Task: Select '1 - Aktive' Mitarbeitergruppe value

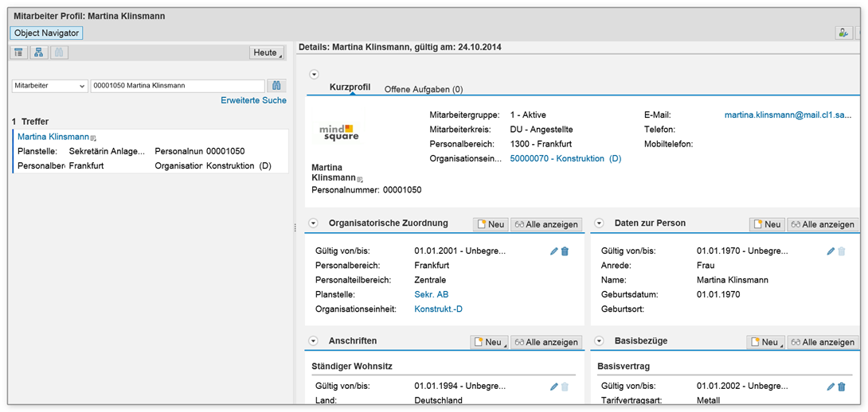Action: click(x=528, y=115)
